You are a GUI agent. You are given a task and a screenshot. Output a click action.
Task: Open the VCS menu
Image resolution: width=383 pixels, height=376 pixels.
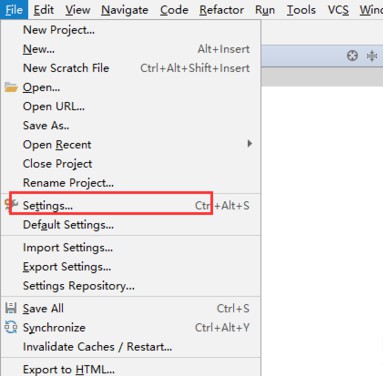point(338,10)
